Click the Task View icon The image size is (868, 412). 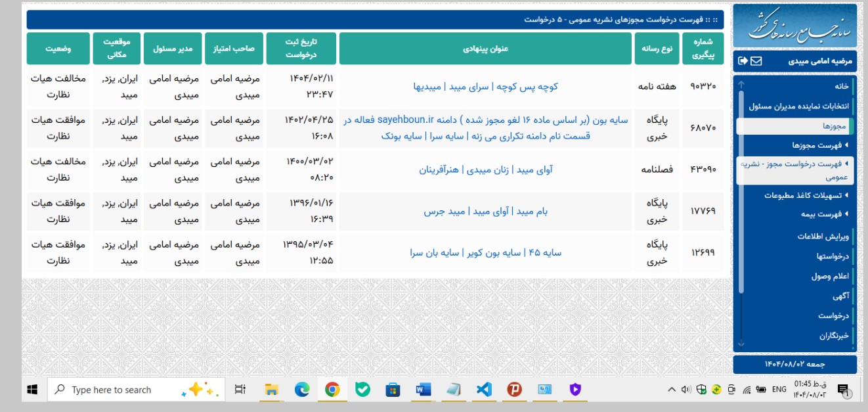[x=240, y=390]
